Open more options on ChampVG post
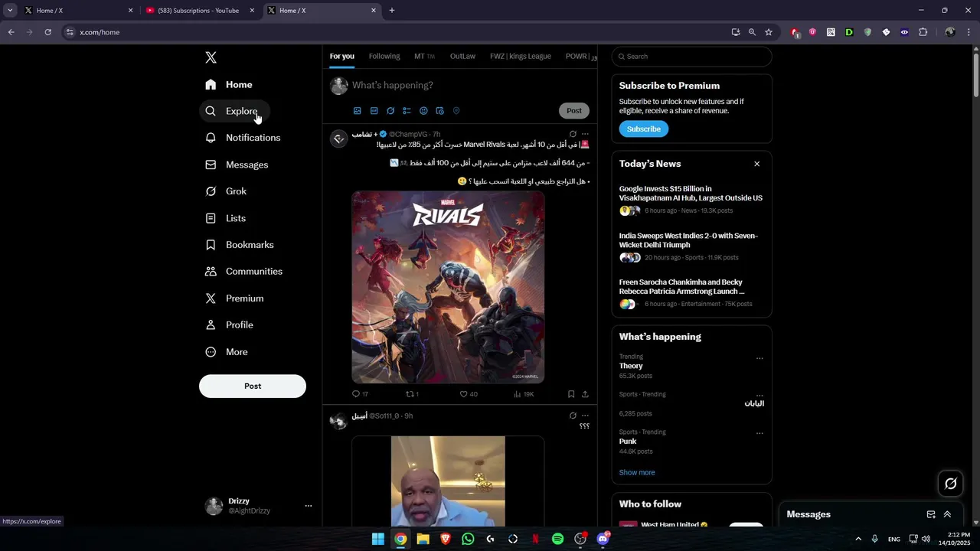This screenshot has height=551, width=980. coord(585,134)
